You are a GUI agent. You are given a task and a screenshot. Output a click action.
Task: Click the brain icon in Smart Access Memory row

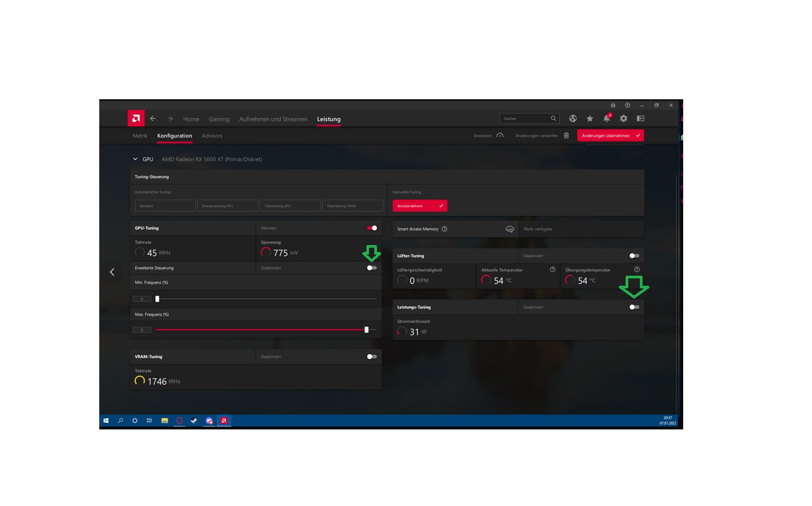tap(509, 229)
